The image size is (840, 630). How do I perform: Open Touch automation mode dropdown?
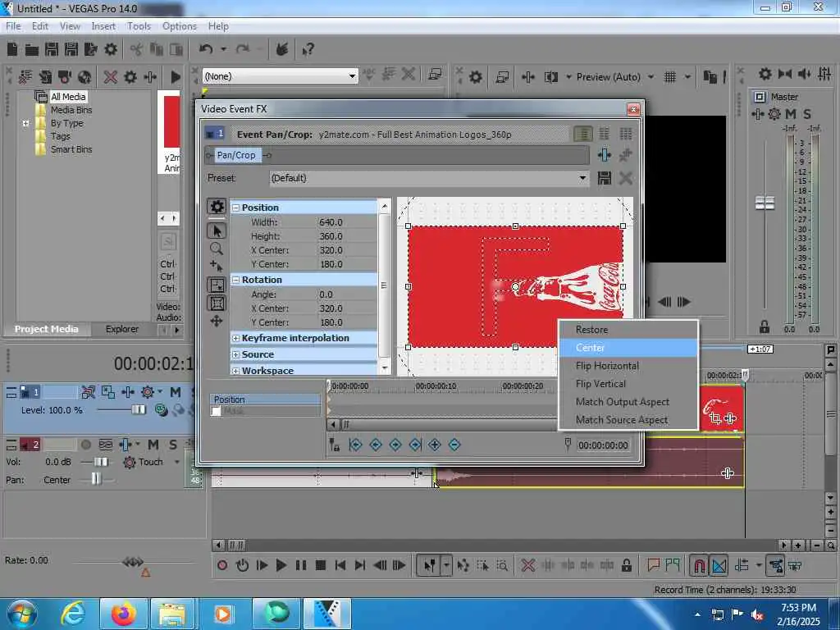(177, 462)
